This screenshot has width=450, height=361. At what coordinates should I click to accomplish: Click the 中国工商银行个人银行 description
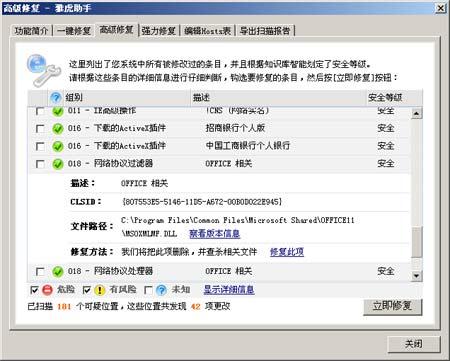tap(248, 146)
